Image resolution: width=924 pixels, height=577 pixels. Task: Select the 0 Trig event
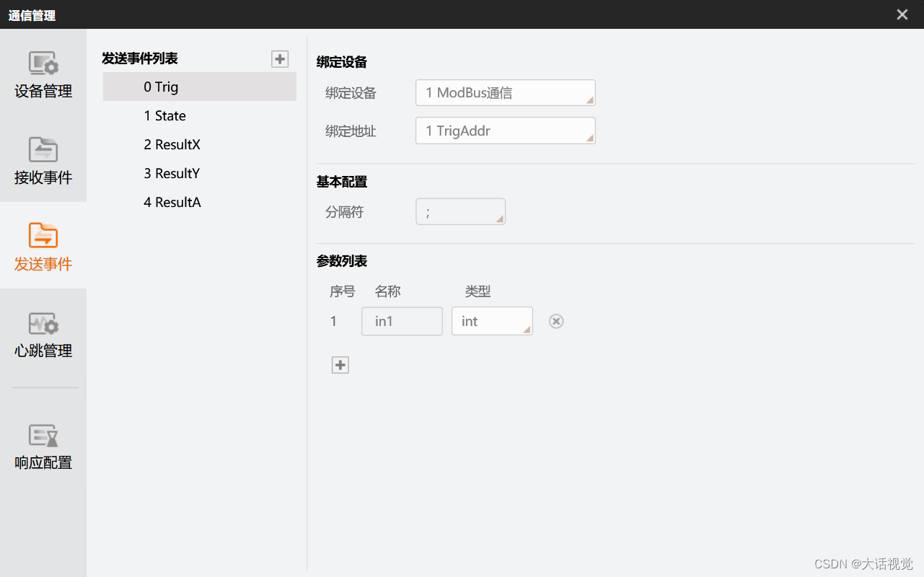[200, 87]
